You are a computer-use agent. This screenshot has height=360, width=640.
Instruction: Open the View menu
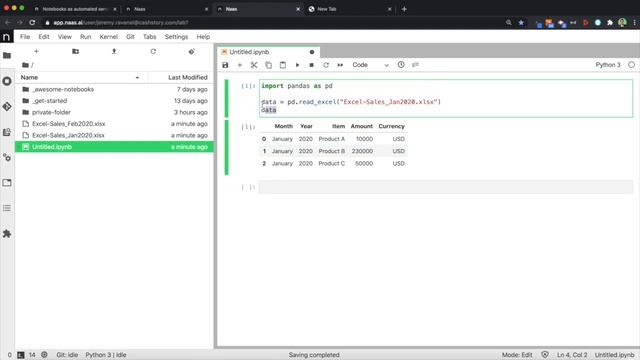(64, 37)
